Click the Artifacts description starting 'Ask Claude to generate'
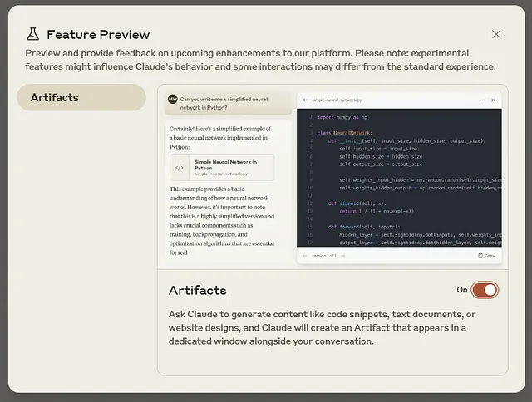 click(x=322, y=327)
